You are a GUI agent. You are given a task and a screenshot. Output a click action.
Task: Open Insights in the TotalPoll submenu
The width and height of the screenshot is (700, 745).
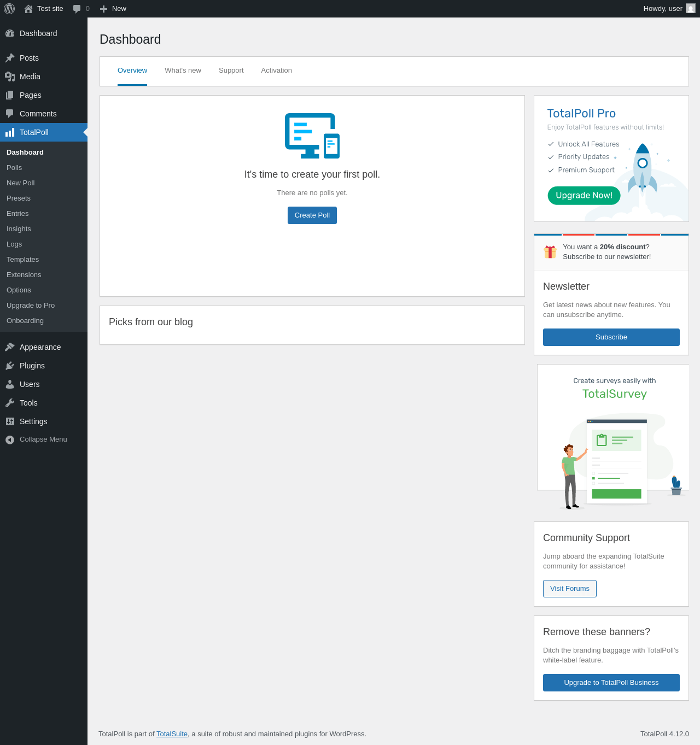pyautogui.click(x=44, y=229)
